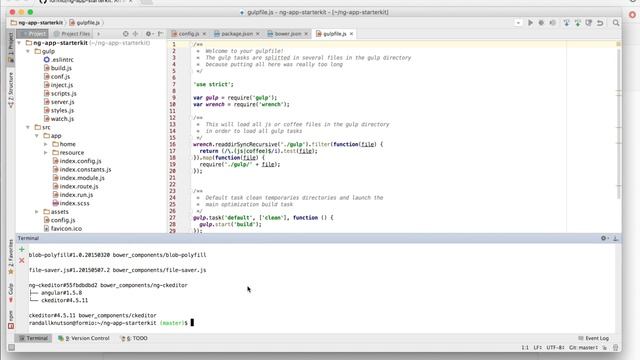Open the TODO tool window
Image resolution: width=640 pixels, height=360 pixels.
coord(134,338)
